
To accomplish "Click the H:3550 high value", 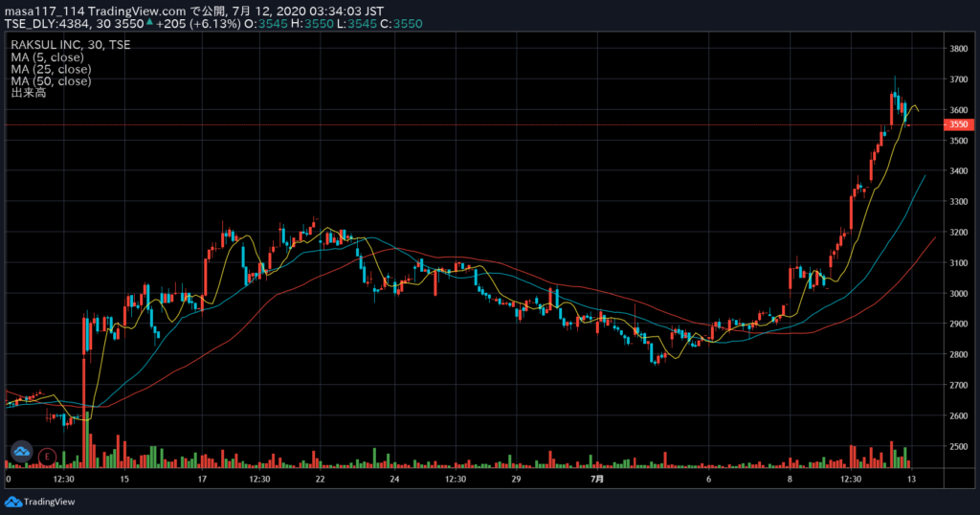I will coord(313,24).
